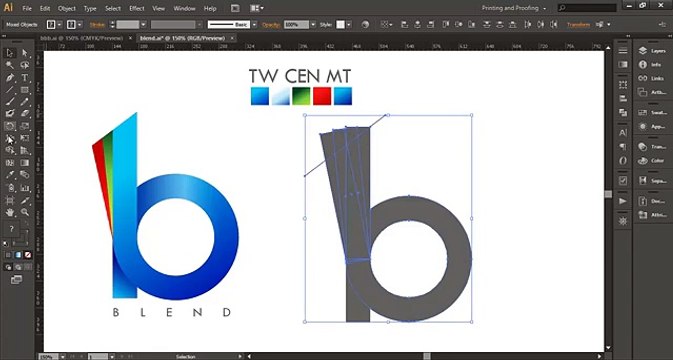The height and width of the screenshot is (360, 673).
Task: Select the Eraser tool
Action: (25, 114)
